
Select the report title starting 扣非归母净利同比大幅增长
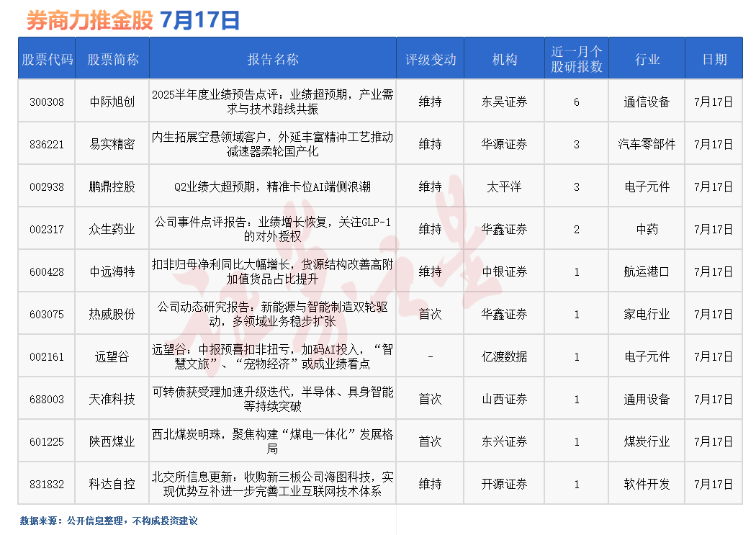point(273,272)
